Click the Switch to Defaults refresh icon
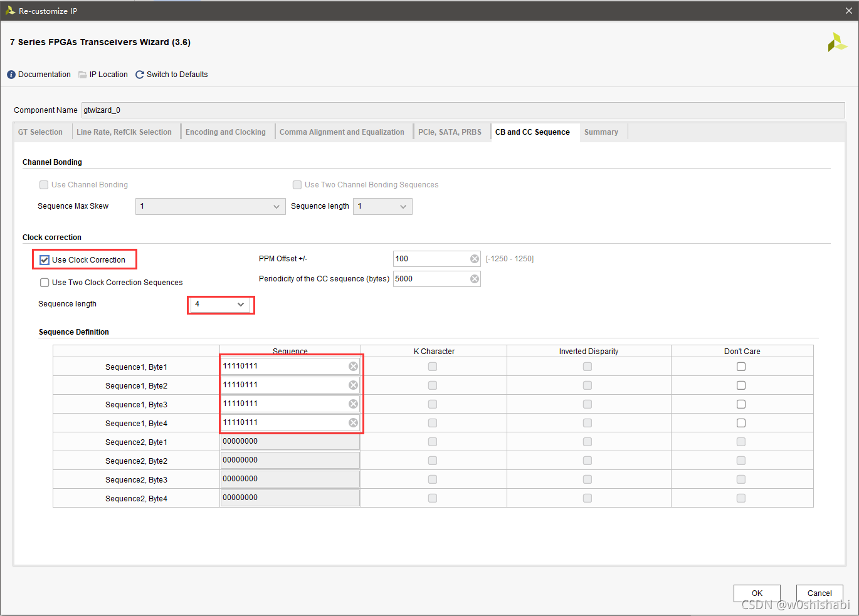 [140, 75]
